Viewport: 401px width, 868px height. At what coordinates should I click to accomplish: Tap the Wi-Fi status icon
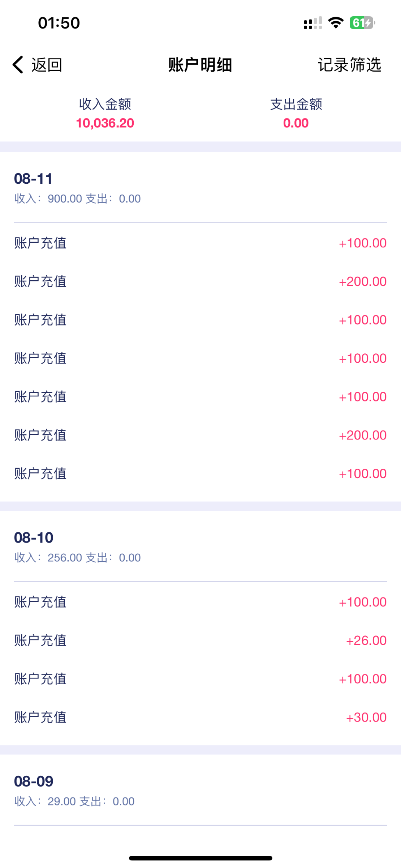336,23
